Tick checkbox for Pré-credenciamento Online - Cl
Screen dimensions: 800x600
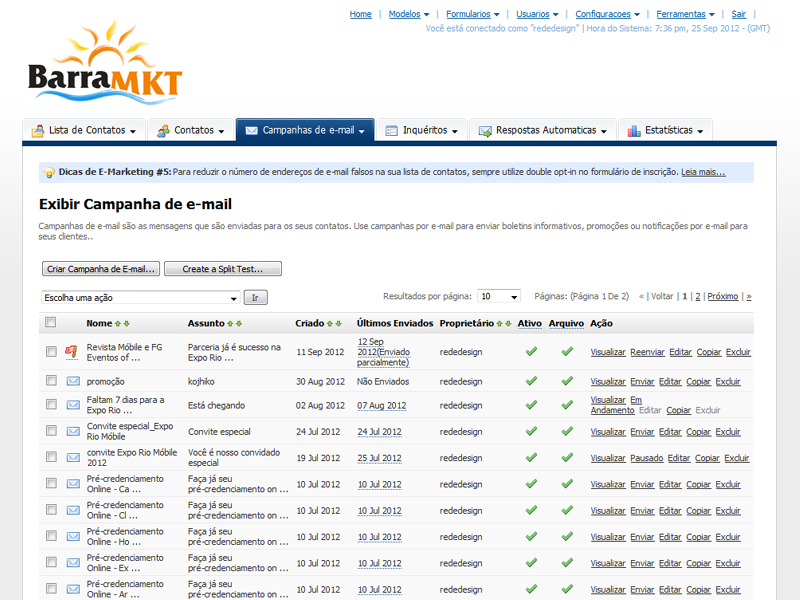coord(51,510)
